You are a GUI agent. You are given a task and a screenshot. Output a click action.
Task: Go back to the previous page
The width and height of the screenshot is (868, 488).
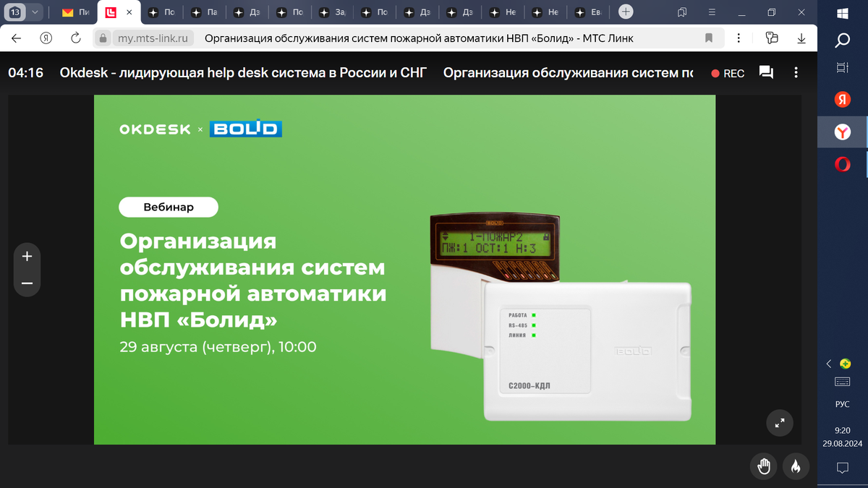coord(17,38)
